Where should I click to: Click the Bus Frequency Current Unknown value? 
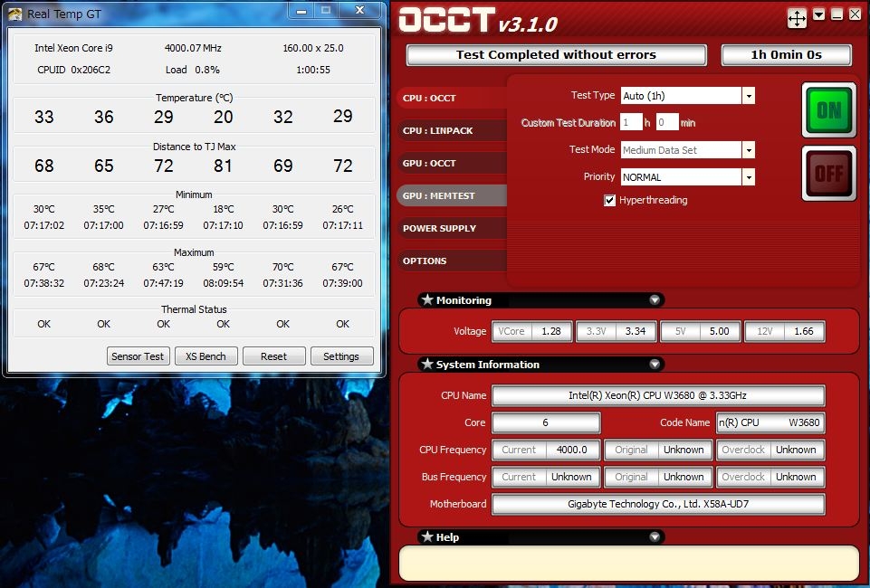571,477
